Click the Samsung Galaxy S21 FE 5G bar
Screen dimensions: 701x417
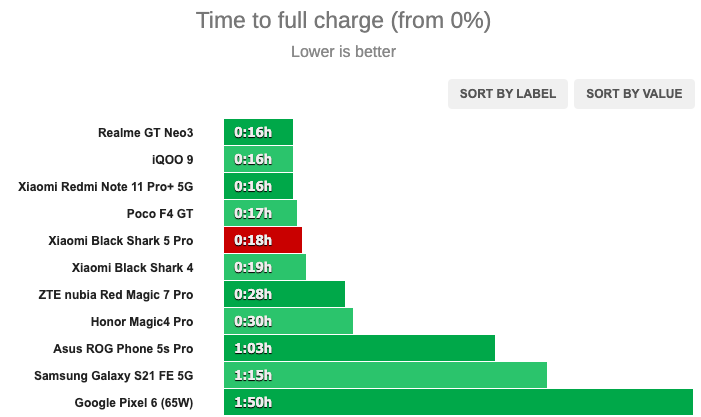[385, 375]
